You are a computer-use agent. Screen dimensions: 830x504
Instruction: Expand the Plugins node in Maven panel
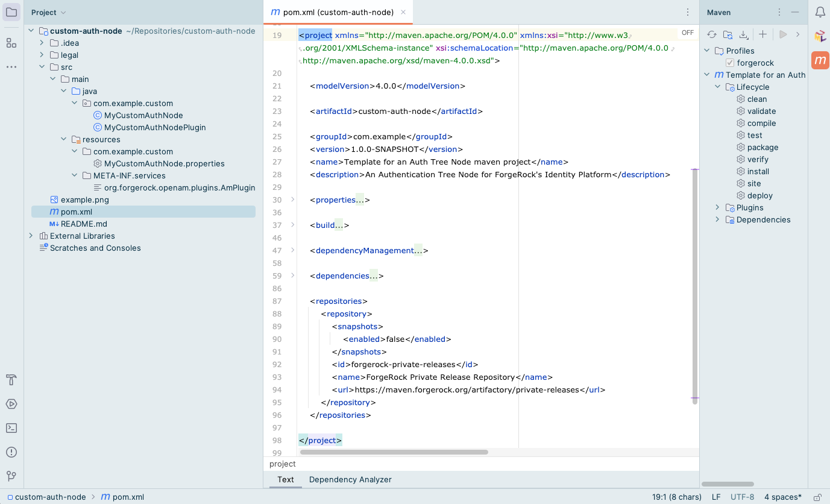(x=717, y=207)
